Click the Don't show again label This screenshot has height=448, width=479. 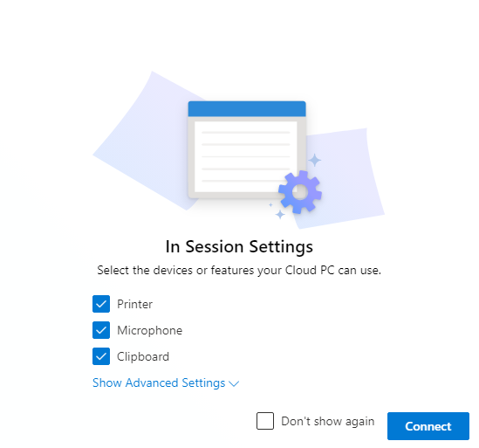click(328, 421)
